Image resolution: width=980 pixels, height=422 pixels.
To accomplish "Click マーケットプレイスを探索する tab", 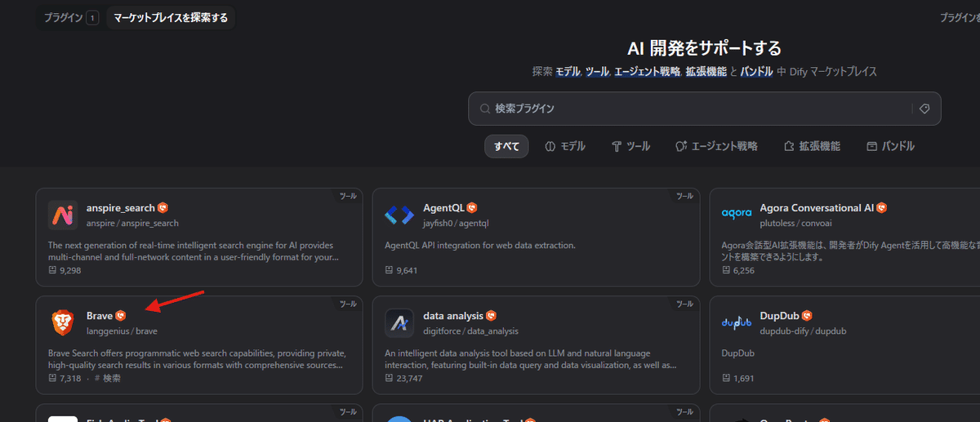I will tap(171, 17).
